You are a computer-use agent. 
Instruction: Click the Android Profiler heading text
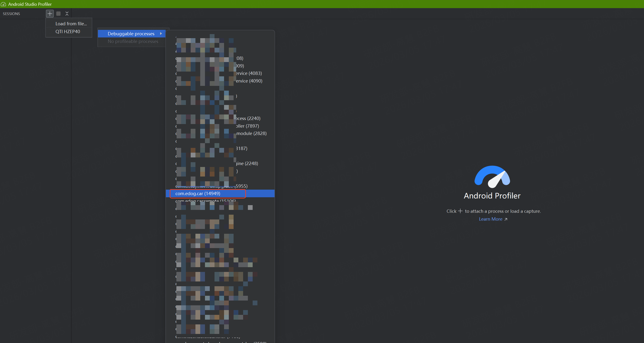click(x=492, y=196)
